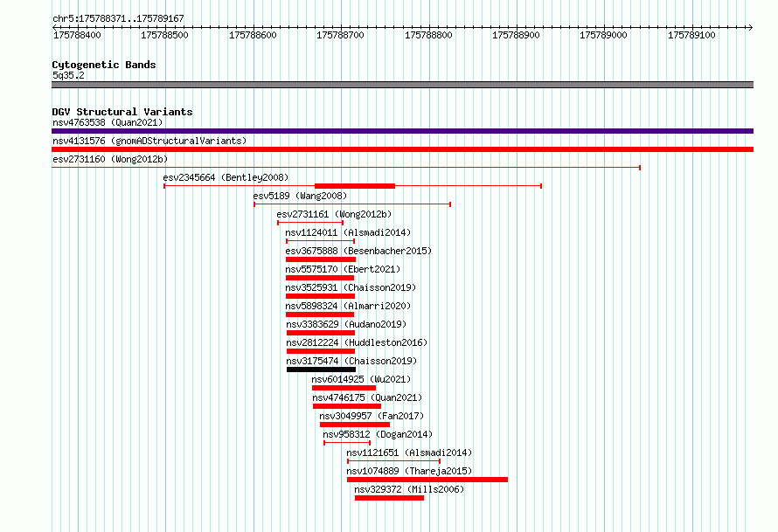Click nsv3383629 (Audano2019) label
This screenshot has height=532, width=778.
pos(346,324)
